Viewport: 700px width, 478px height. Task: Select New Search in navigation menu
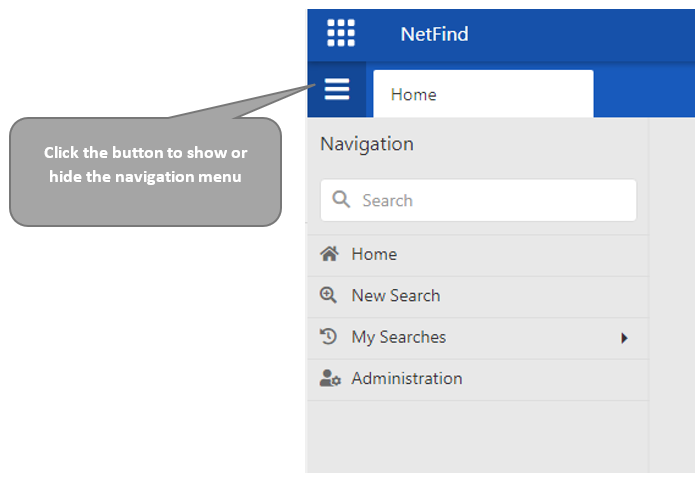click(395, 296)
